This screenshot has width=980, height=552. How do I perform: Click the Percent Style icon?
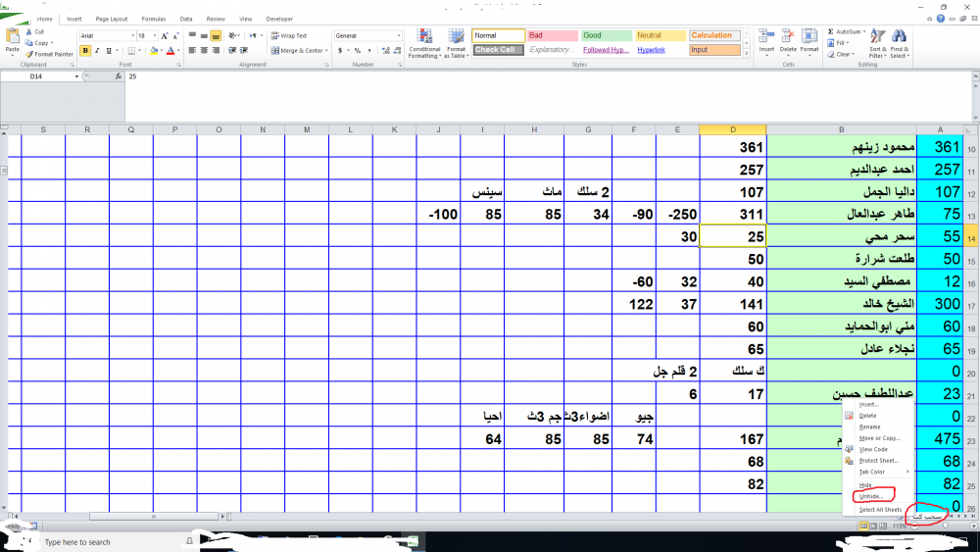pos(358,51)
